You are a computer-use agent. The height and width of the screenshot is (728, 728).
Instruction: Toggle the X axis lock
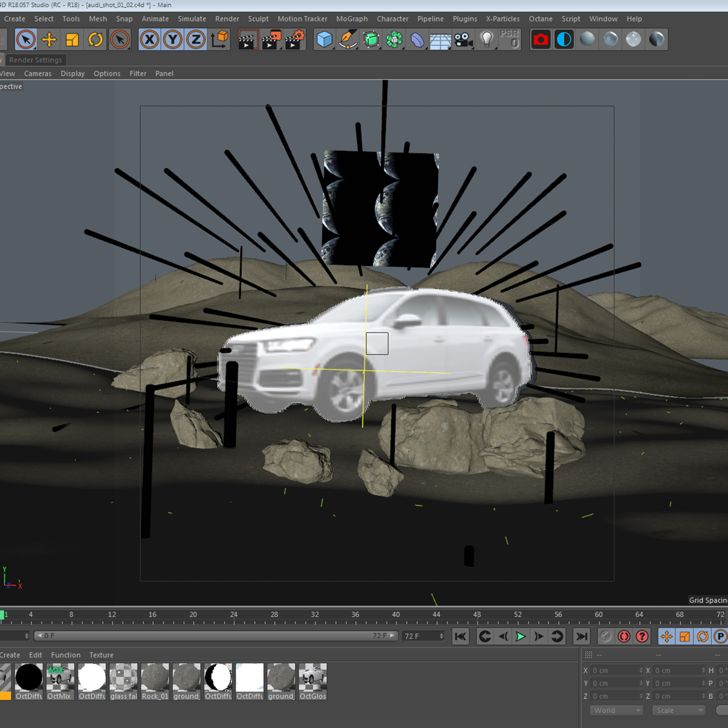[x=149, y=39]
